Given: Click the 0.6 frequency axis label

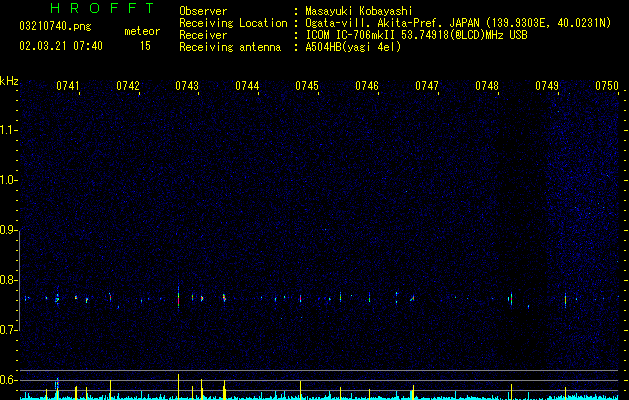Looking at the screenshot, I should tap(8, 380).
